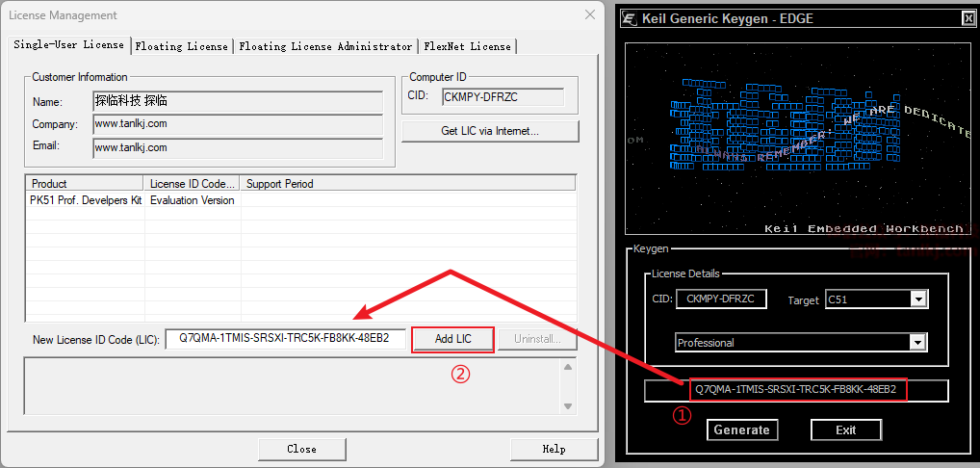Click the Product column header

tap(85, 184)
